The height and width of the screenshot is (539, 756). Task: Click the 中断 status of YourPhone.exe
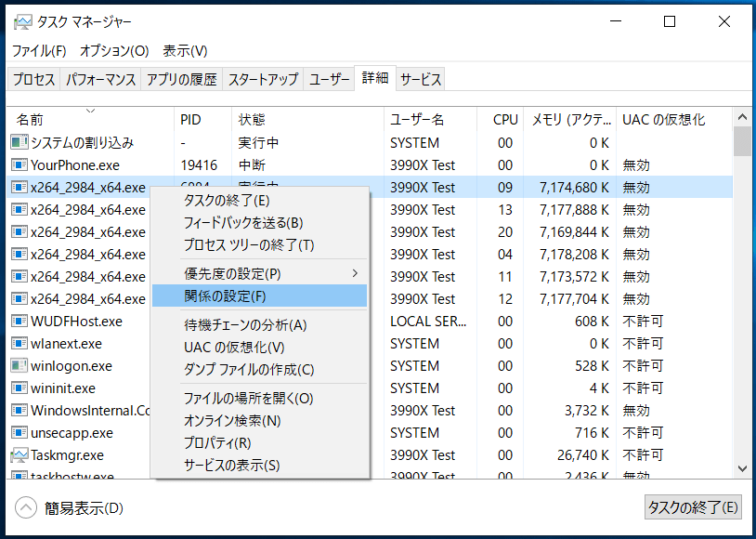(x=252, y=165)
